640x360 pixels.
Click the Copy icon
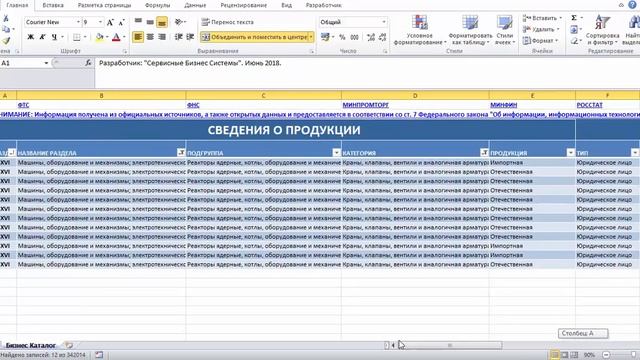point(6,29)
